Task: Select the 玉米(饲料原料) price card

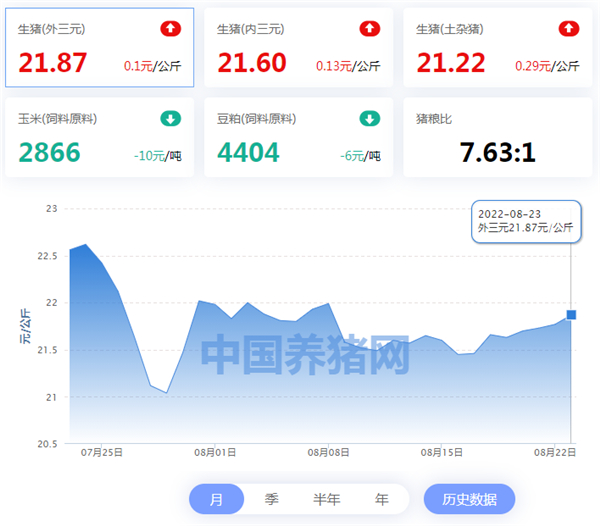Action: click(99, 138)
